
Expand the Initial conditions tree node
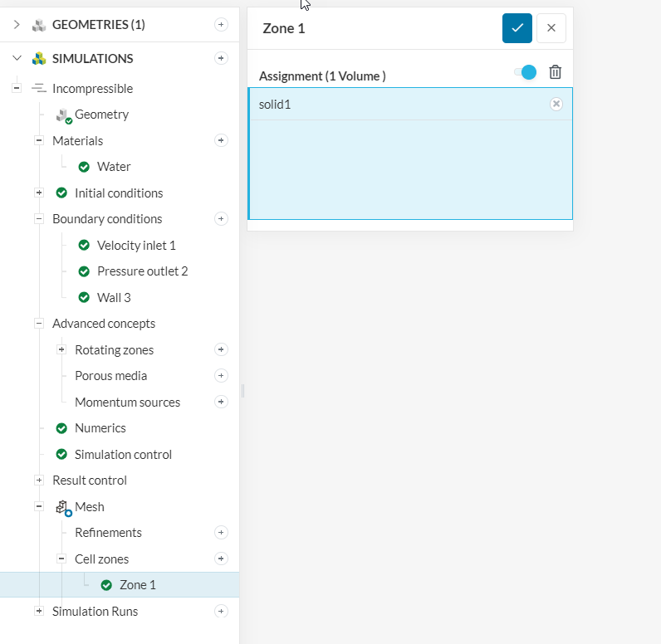pos(39,193)
